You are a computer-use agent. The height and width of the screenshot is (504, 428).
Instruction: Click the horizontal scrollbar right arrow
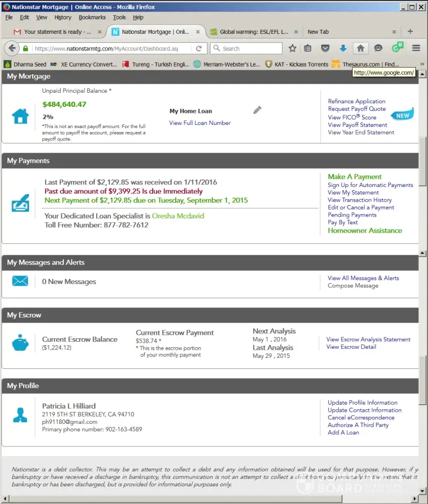tap(414, 499)
